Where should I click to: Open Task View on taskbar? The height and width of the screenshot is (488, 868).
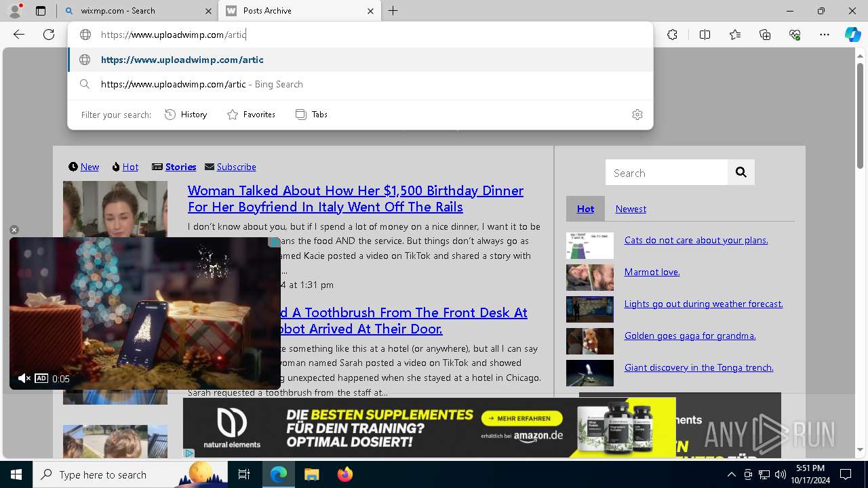click(x=244, y=474)
